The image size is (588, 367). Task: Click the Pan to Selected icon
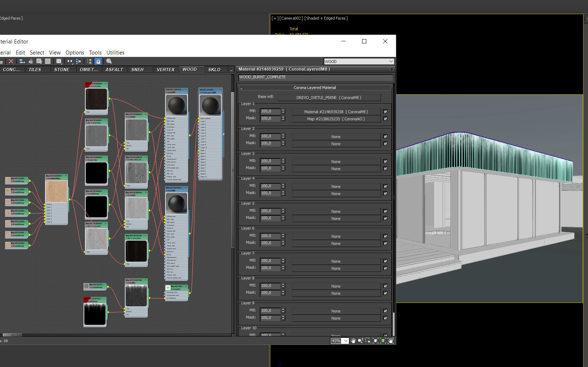coord(391,341)
